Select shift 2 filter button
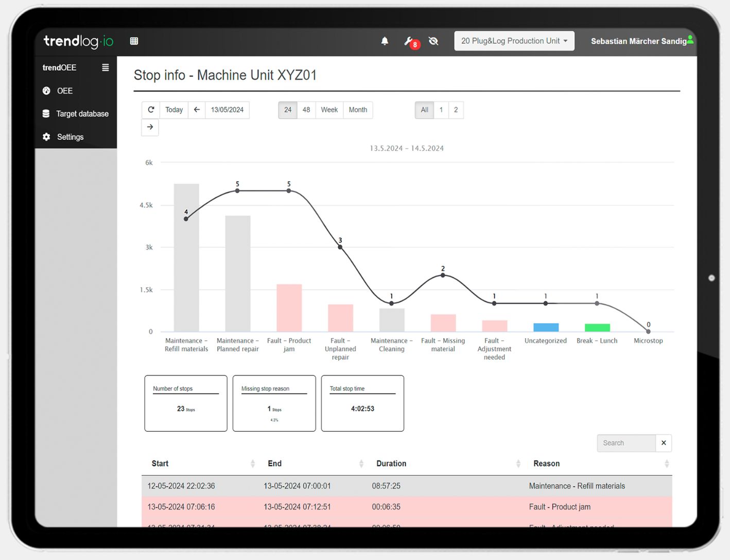This screenshot has height=560, width=730. 456,110
